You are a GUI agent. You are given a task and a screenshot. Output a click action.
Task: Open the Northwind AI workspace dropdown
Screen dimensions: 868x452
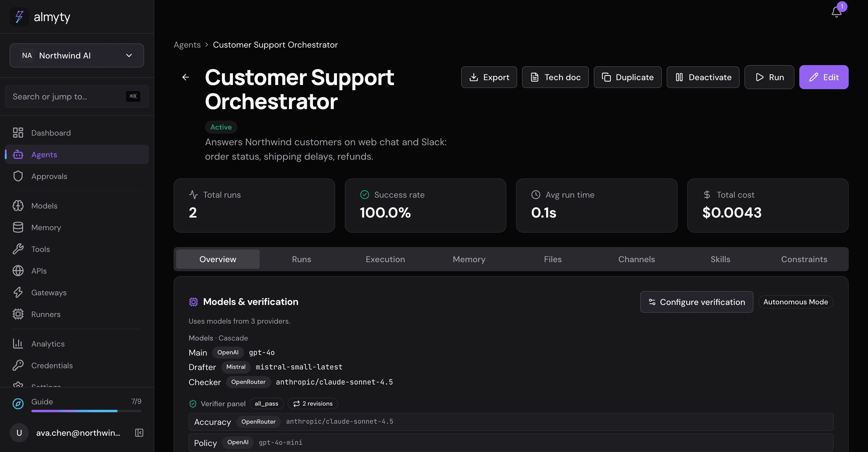pyautogui.click(x=77, y=55)
